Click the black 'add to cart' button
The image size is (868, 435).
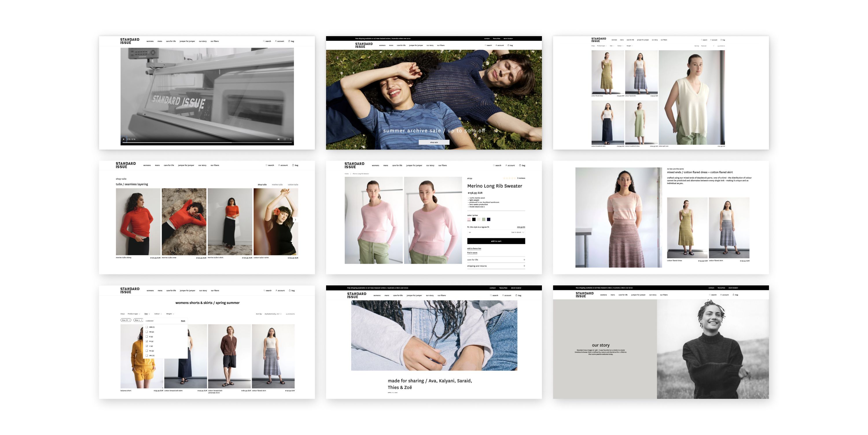click(496, 241)
